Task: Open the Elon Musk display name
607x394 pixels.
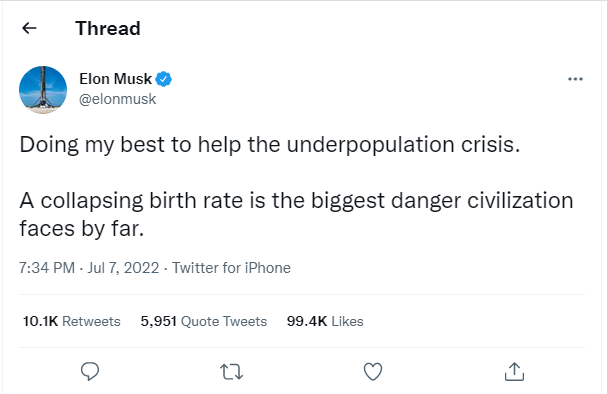Action: (x=115, y=79)
